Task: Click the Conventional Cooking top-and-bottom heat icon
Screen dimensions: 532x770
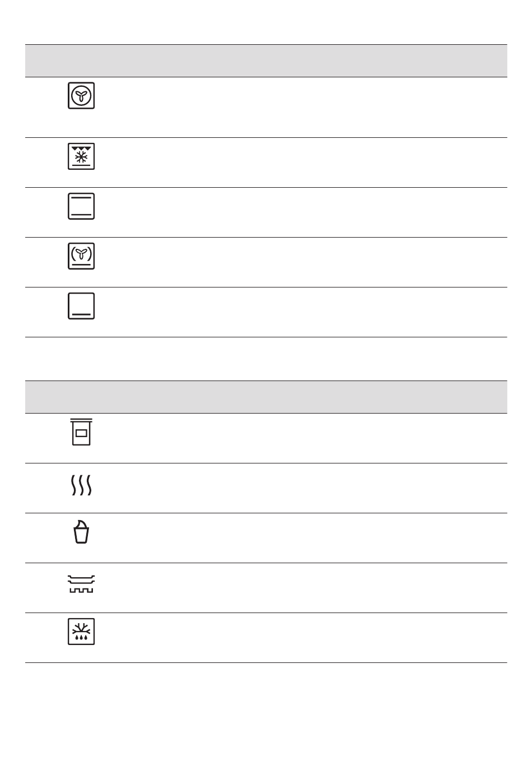Action: click(x=81, y=206)
